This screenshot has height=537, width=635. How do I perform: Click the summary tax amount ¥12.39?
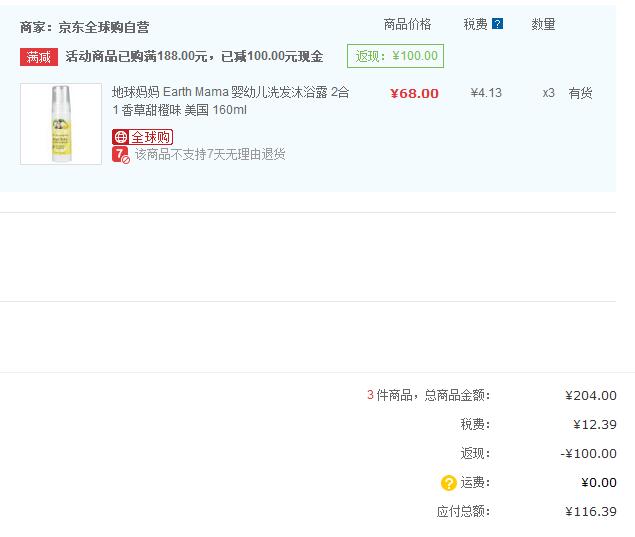(x=595, y=424)
